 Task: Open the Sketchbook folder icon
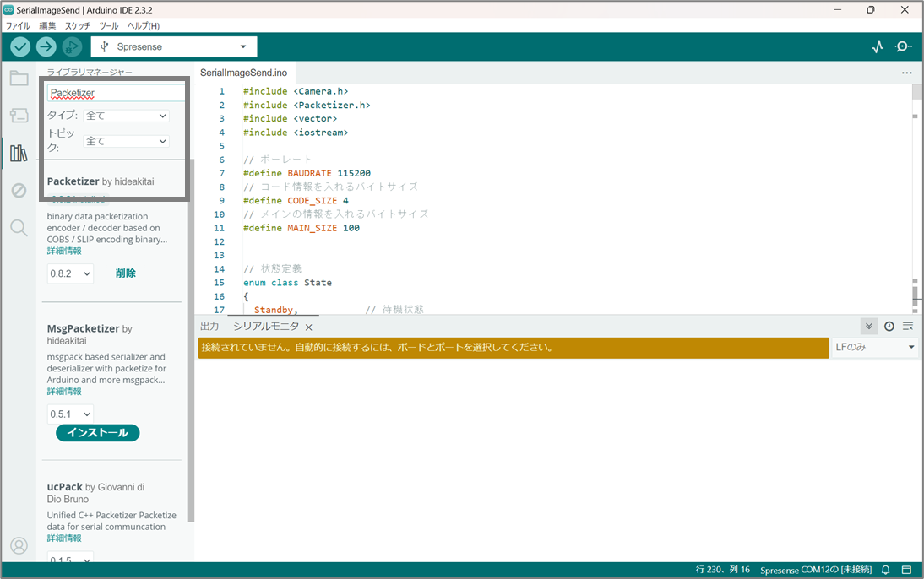19,79
